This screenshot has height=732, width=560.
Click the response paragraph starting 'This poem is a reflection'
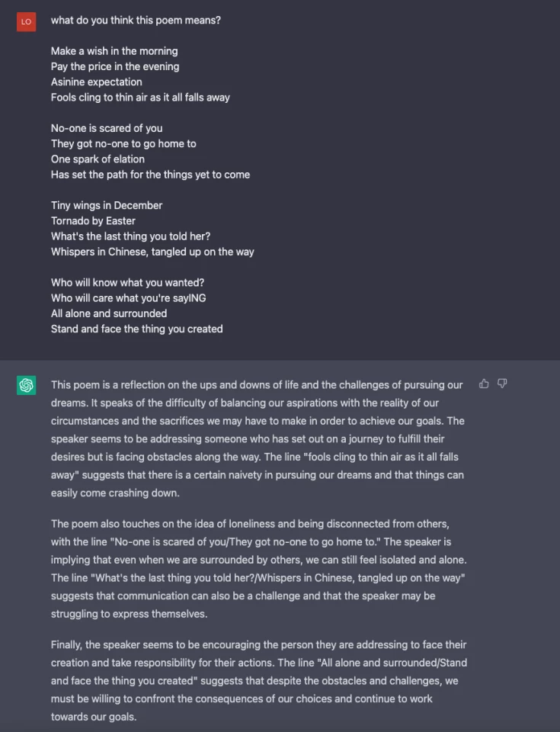[258, 438]
